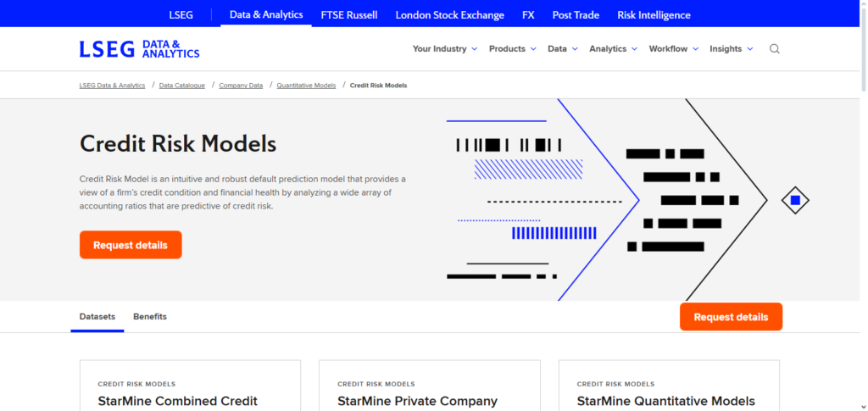Image resolution: width=868 pixels, height=411 pixels.
Task: Open FTSE Russell site link
Action: pyautogui.click(x=349, y=15)
